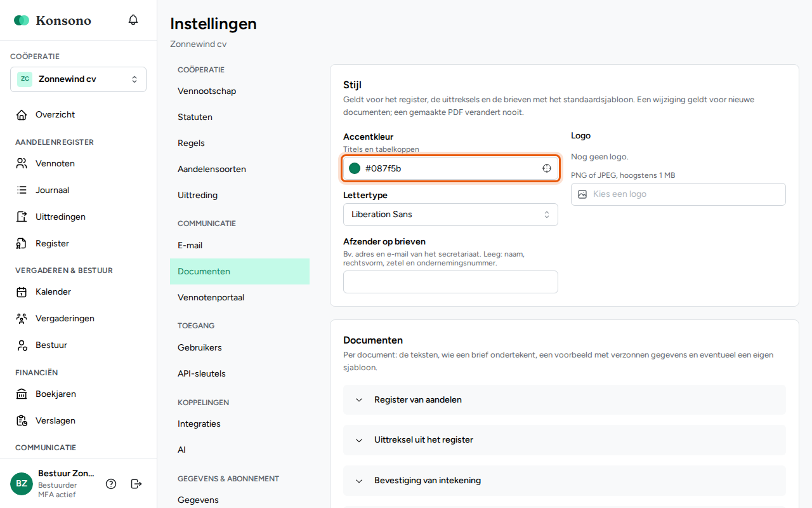Expand Register van aandelen section

(565, 400)
